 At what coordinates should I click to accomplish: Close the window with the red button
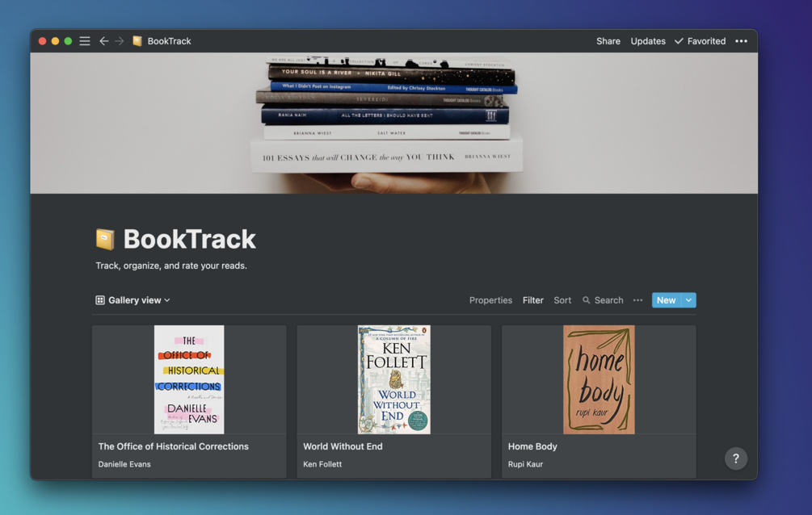(x=43, y=41)
